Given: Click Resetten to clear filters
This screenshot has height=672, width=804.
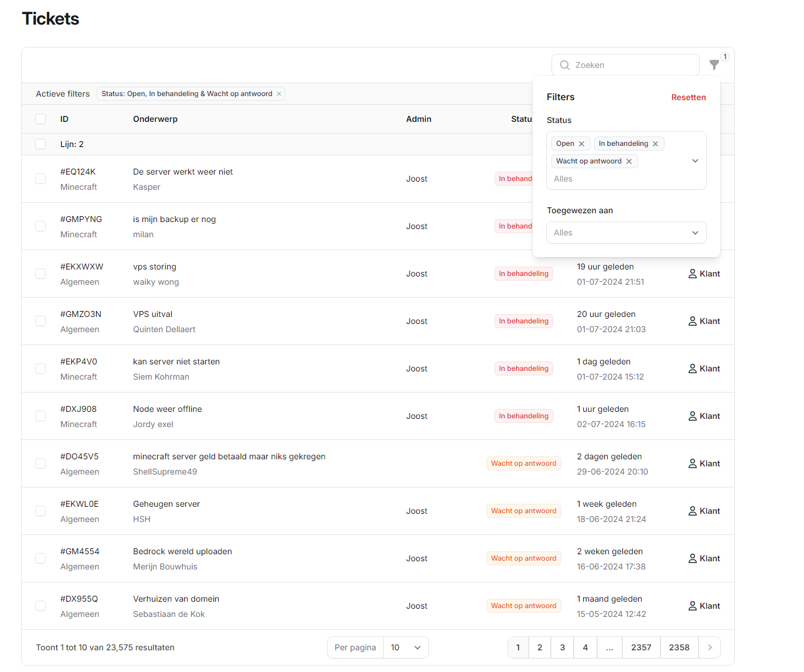Looking at the screenshot, I should 688,97.
